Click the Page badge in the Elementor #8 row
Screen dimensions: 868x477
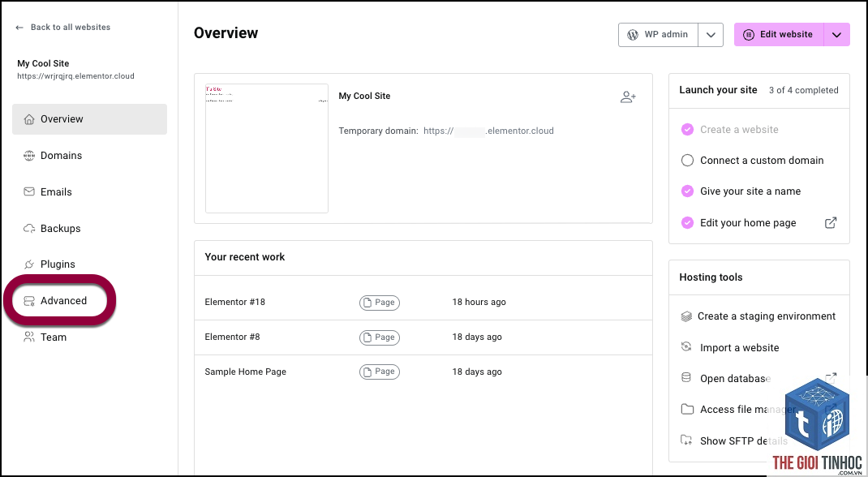tap(380, 337)
